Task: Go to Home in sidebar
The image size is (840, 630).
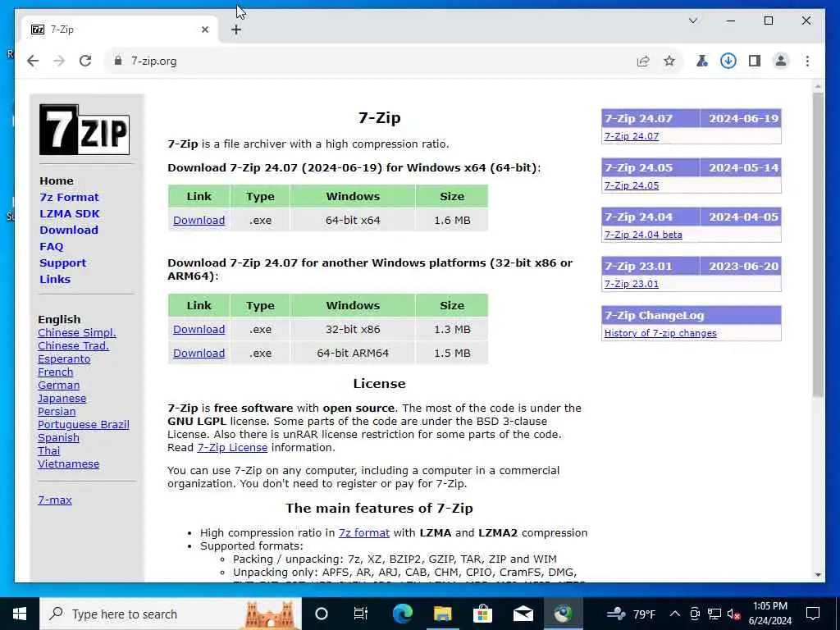Action: point(57,181)
